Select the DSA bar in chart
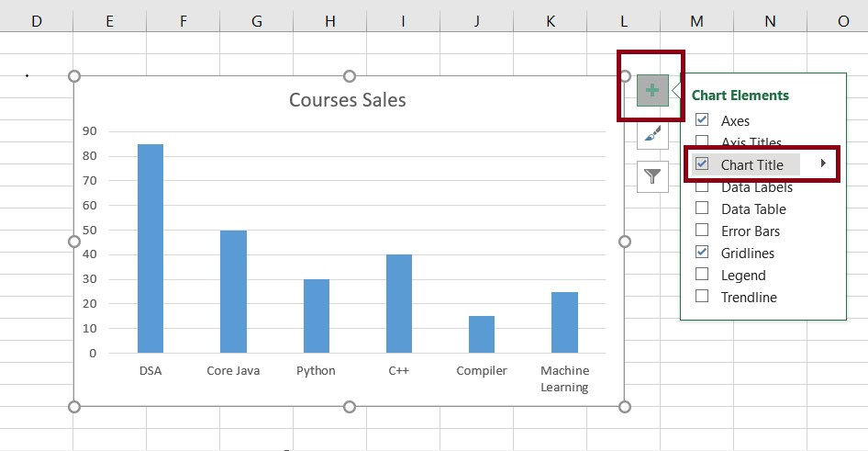This screenshot has width=868, height=451. click(150, 248)
